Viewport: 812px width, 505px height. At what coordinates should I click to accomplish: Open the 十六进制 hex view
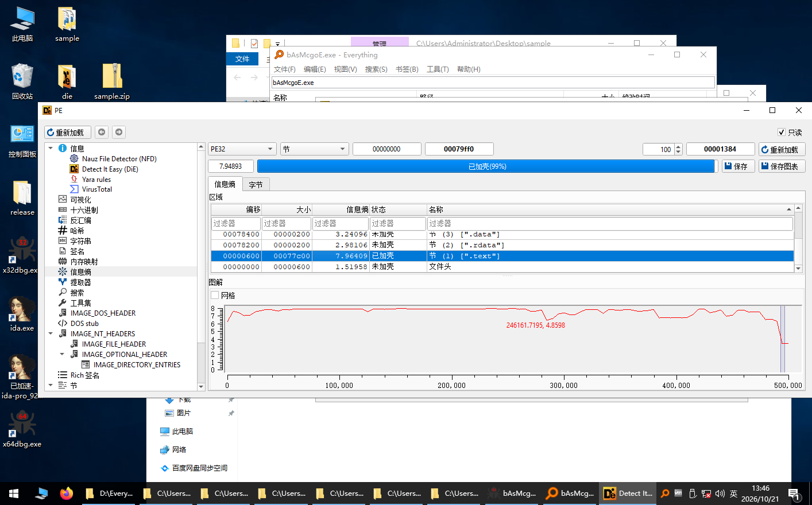pos(84,210)
